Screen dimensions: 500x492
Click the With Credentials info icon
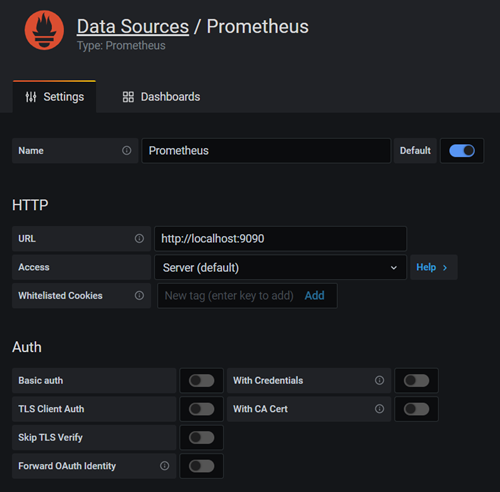379,380
